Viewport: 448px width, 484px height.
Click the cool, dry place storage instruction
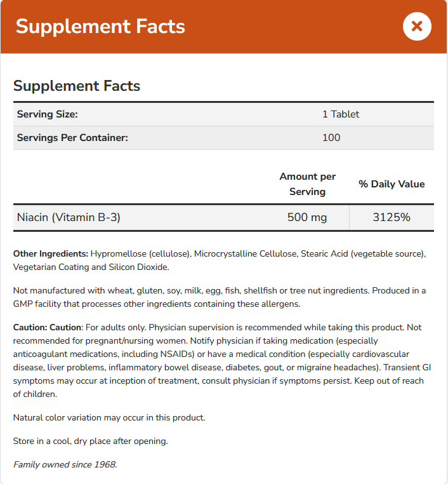coord(90,441)
